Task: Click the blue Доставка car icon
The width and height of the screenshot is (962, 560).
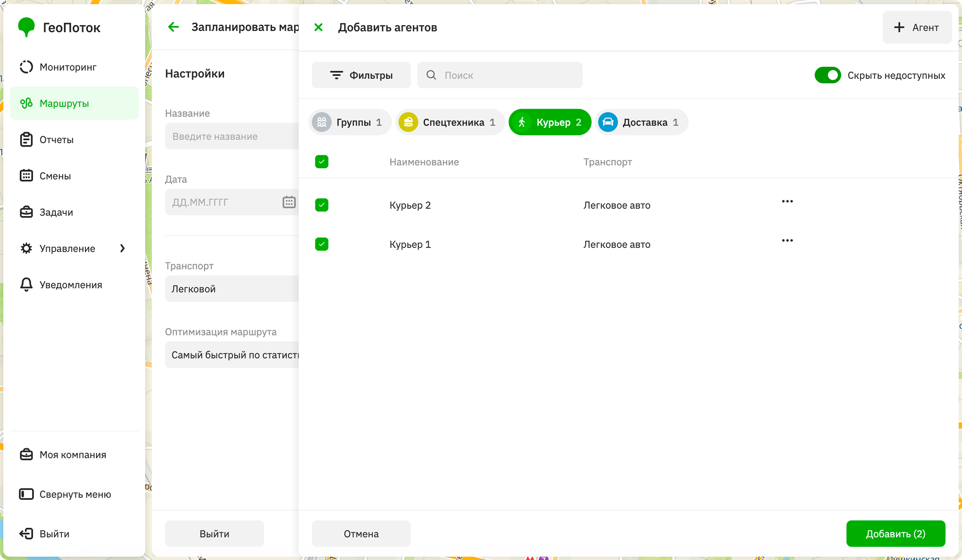Action: [x=608, y=122]
